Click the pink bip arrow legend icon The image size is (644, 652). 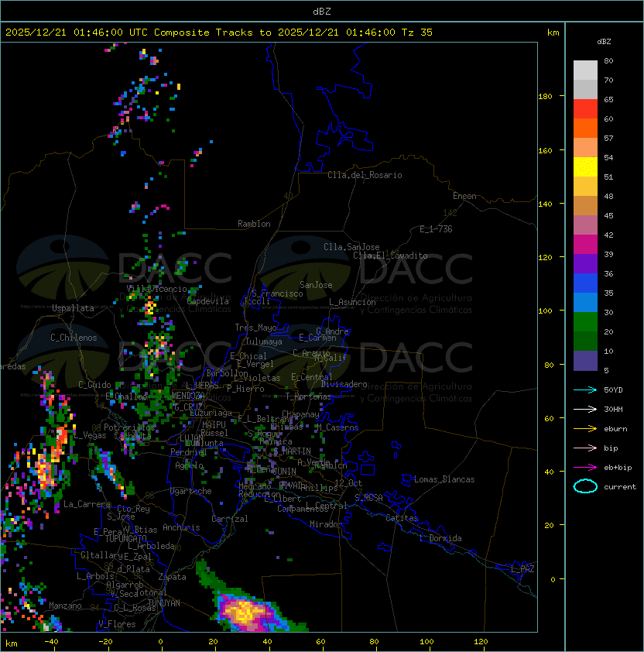pyautogui.click(x=585, y=448)
